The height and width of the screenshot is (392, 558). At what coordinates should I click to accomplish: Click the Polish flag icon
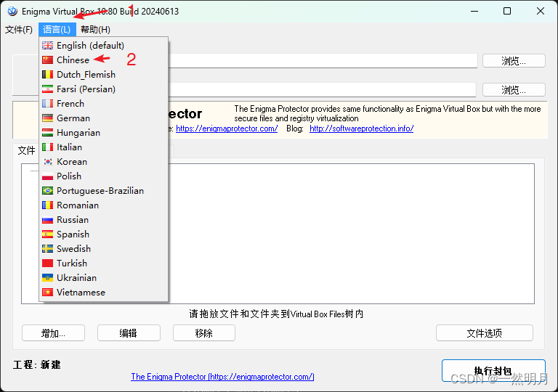tap(47, 176)
